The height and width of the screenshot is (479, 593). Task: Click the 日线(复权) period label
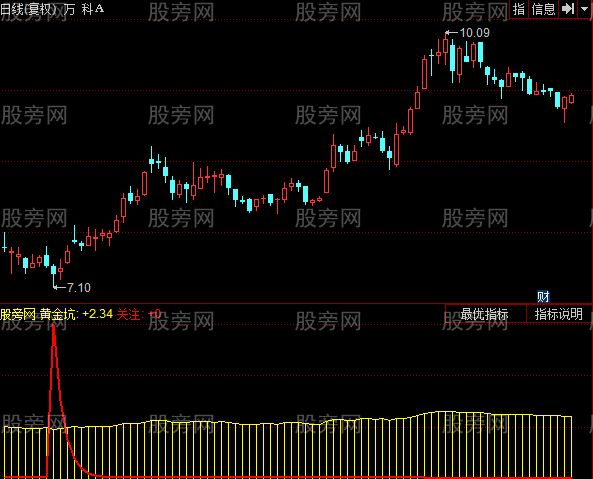pyautogui.click(x=28, y=9)
